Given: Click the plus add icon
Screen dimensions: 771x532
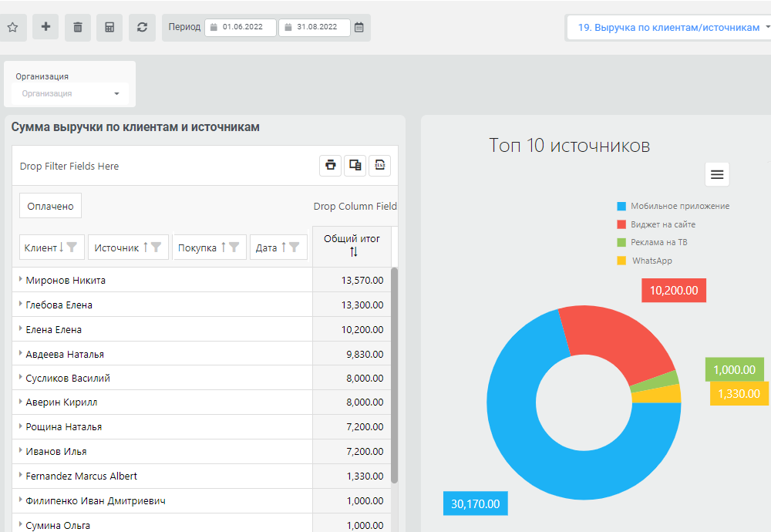Looking at the screenshot, I should click(x=45, y=27).
